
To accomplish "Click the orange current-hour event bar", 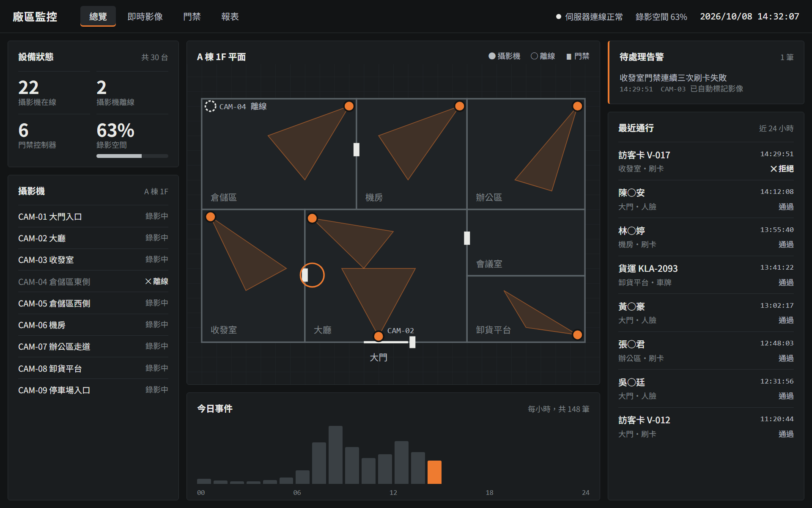I will coord(434,472).
